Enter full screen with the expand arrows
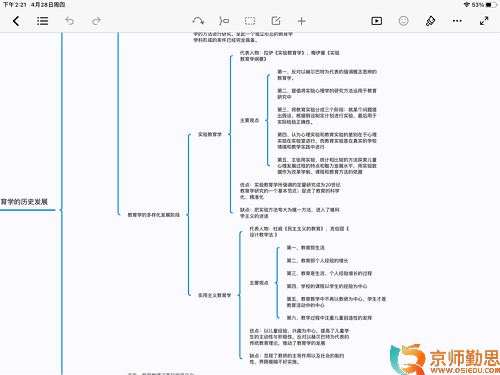 [x=484, y=21]
